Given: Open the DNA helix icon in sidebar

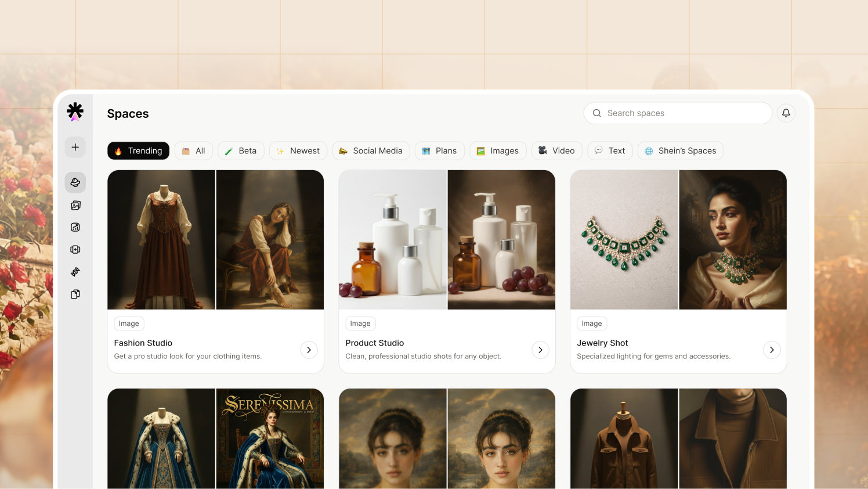Looking at the screenshot, I should [75, 272].
